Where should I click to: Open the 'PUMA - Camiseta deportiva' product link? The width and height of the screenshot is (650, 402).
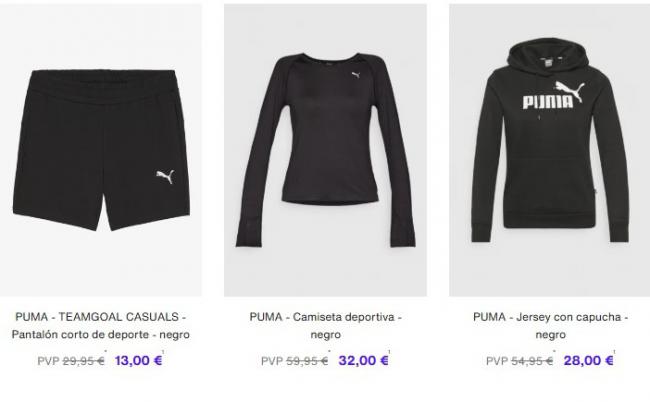tap(325, 317)
